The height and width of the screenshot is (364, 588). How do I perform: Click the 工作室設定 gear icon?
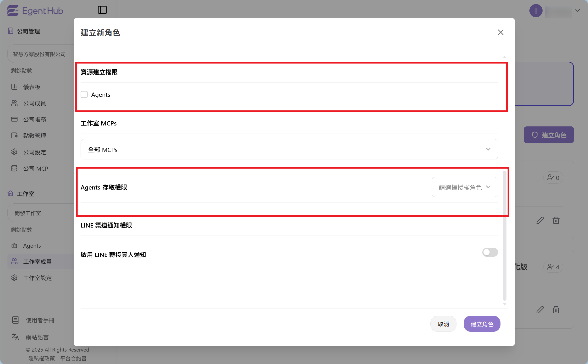point(14,278)
